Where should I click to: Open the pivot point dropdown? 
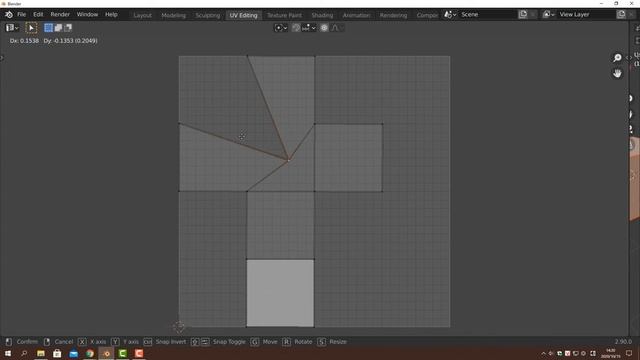click(x=281, y=28)
